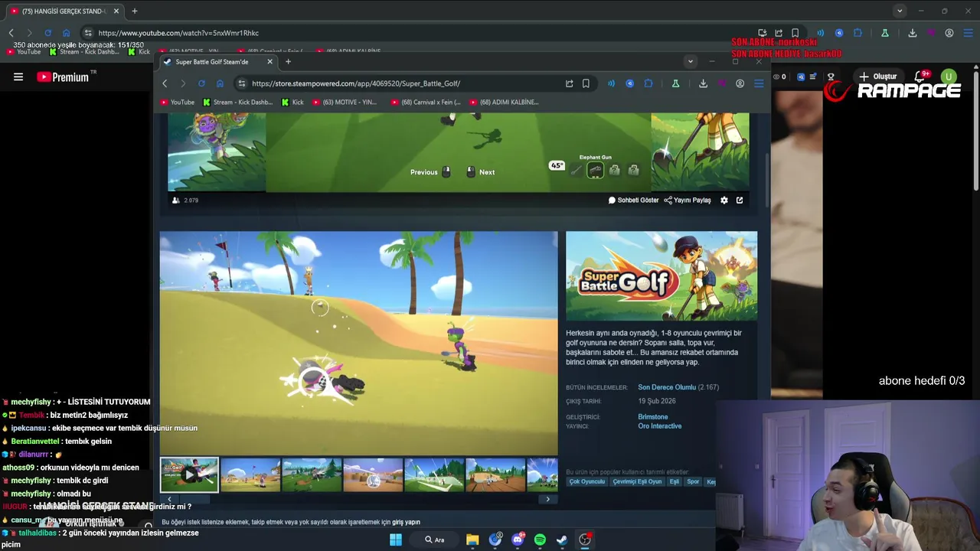Image resolution: width=980 pixels, height=551 pixels.
Task: Open Steam app from taskbar
Action: (562, 540)
